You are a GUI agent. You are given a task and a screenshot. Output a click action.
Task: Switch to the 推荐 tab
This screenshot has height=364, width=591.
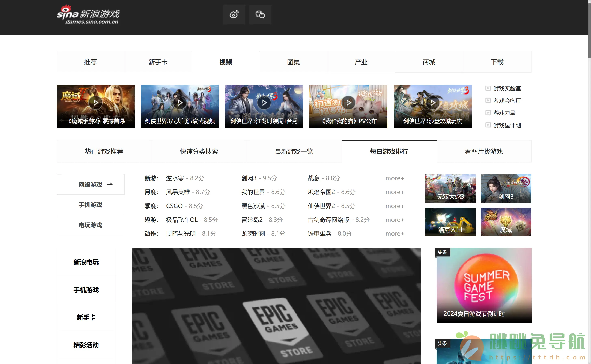(90, 62)
